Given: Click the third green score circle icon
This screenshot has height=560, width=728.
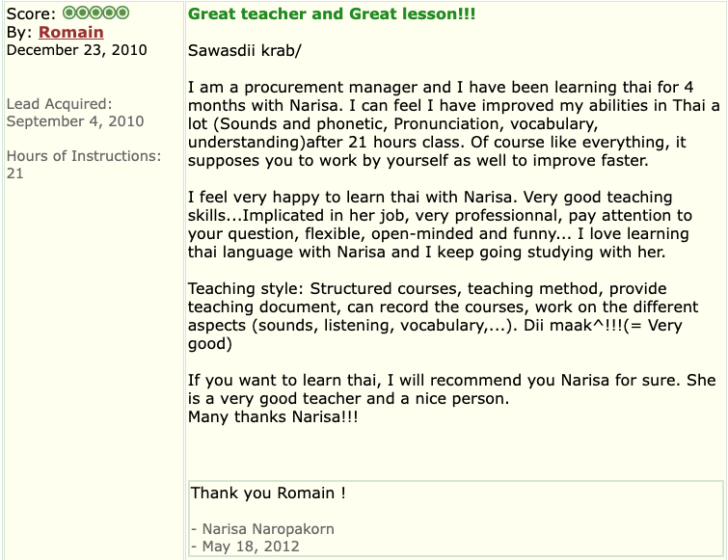Looking at the screenshot, I should point(95,13).
